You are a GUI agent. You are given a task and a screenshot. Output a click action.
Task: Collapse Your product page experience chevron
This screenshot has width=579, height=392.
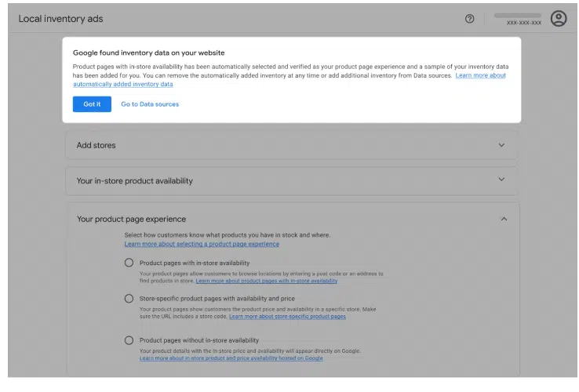(x=504, y=219)
